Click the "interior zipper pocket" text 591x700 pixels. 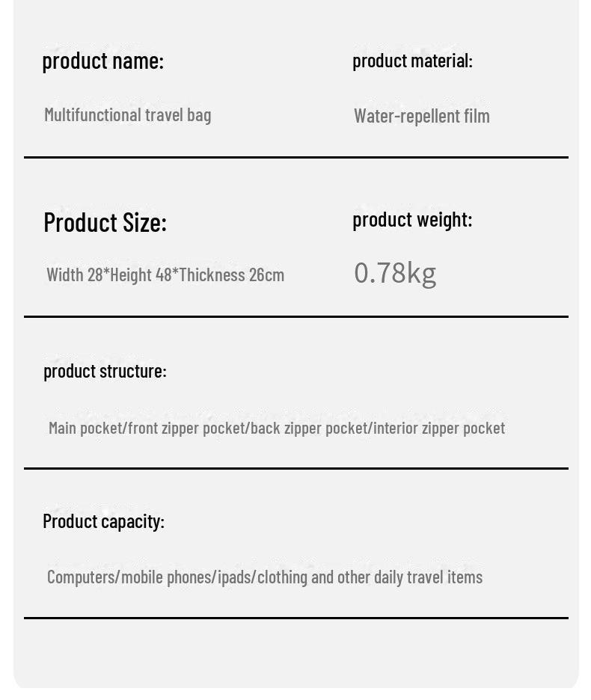pos(439,428)
